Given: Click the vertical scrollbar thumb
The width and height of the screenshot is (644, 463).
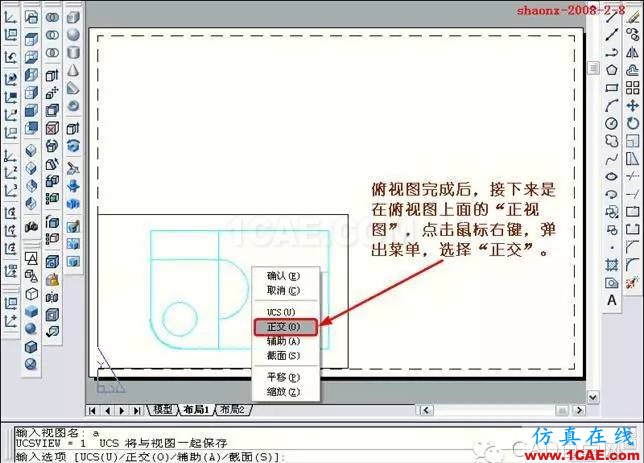Looking at the screenshot, I should point(593,68).
